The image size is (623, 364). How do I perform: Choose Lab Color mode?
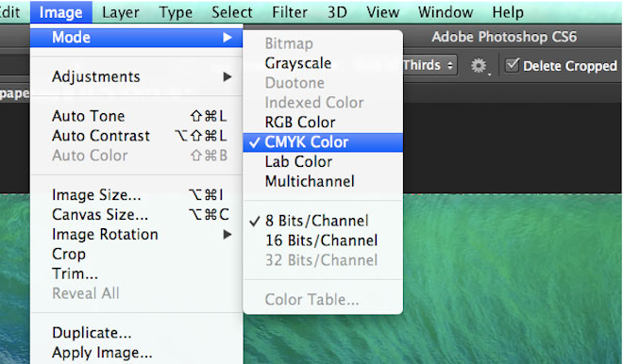[x=323, y=161]
